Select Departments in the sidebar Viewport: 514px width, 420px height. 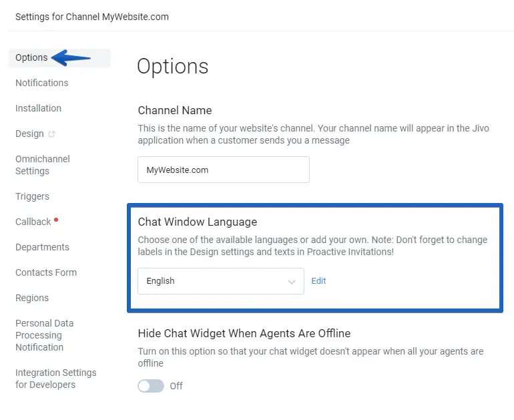(x=42, y=247)
